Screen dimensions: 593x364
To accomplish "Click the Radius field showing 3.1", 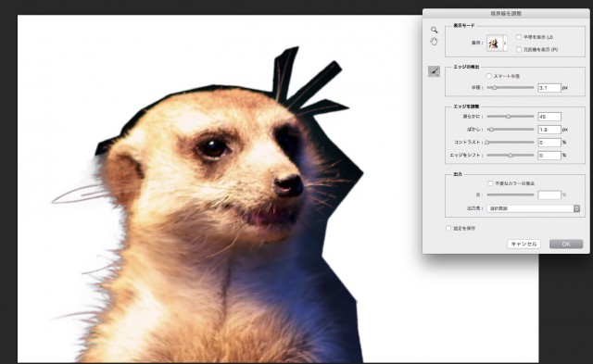I will pos(549,88).
